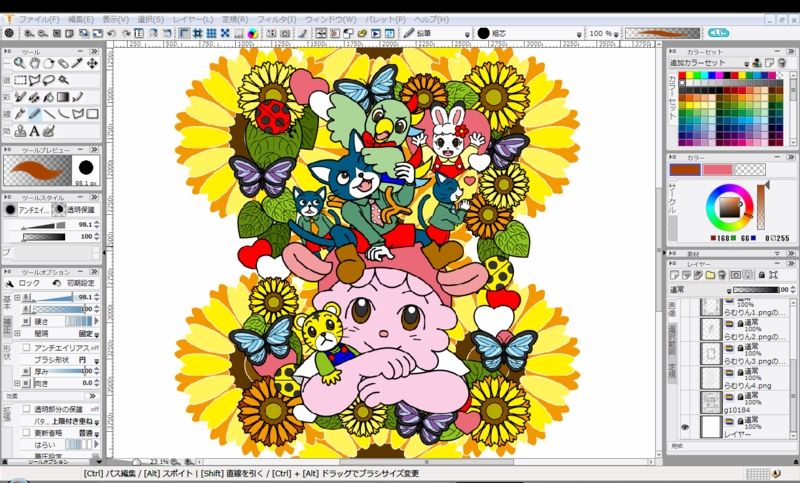The height and width of the screenshot is (483, 800).
Task: Select the brown foreground color swatch
Action: pos(685,170)
